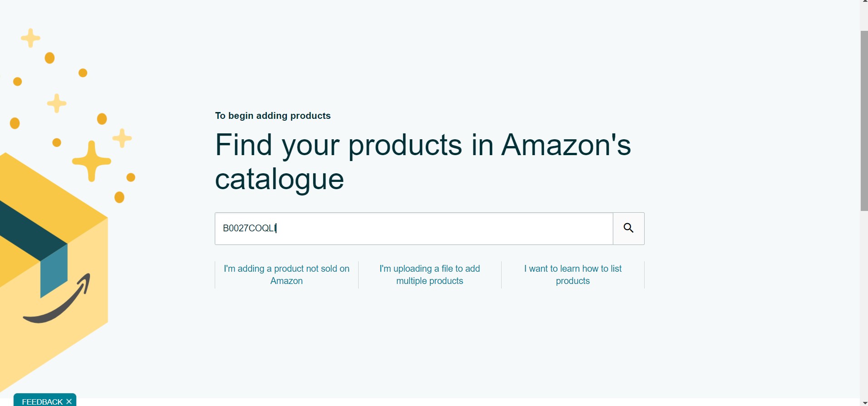Click the largest yellow sparkle star
Viewport: 868px width, 406px height.
pyautogui.click(x=92, y=161)
